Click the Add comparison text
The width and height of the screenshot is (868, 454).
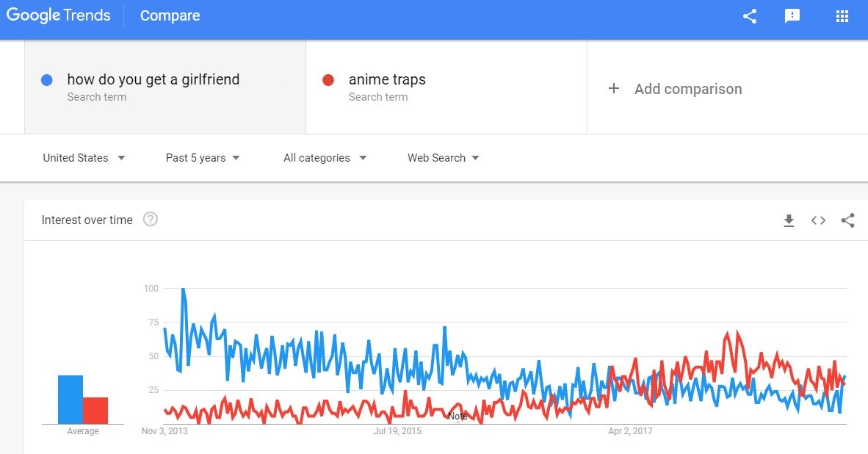(x=688, y=89)
